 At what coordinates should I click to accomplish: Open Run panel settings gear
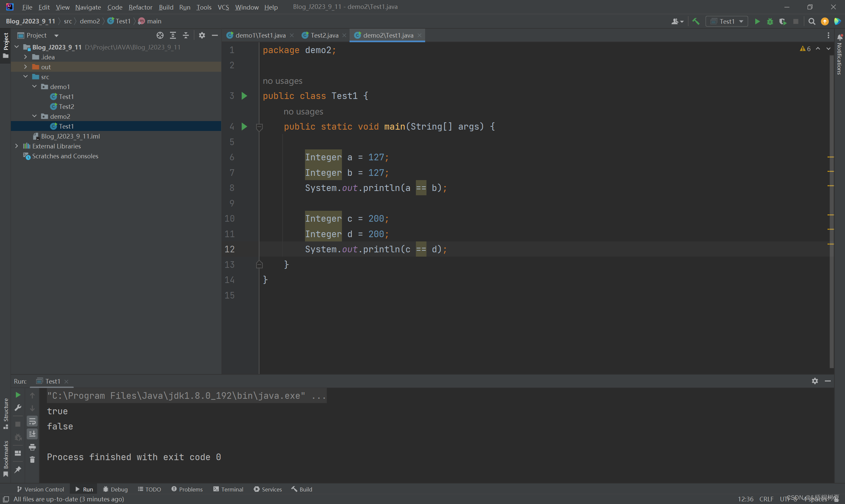coord(815,381)
